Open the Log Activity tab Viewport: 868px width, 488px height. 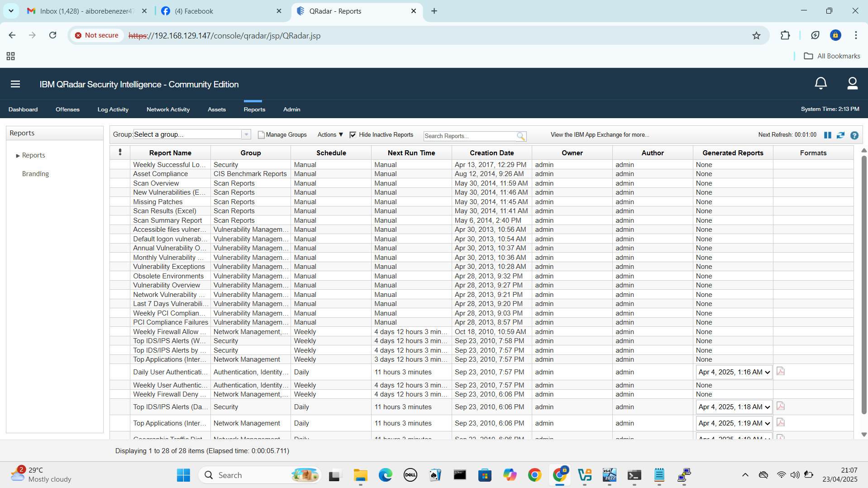[x=113, y=110]
